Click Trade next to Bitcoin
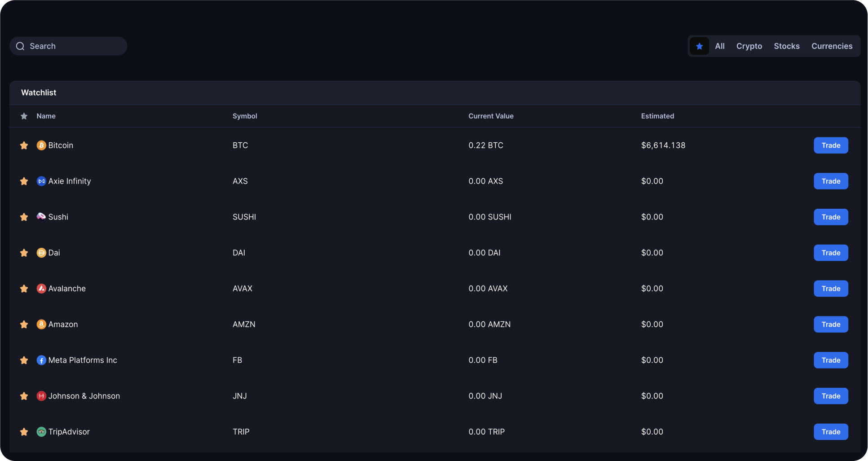This screenshot has height=461, width=868. click(830, 145)
